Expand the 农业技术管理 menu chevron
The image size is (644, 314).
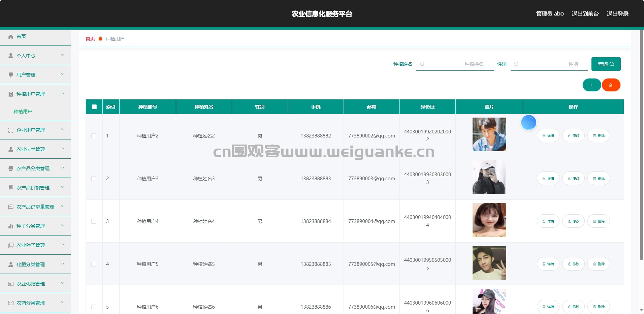63,149
